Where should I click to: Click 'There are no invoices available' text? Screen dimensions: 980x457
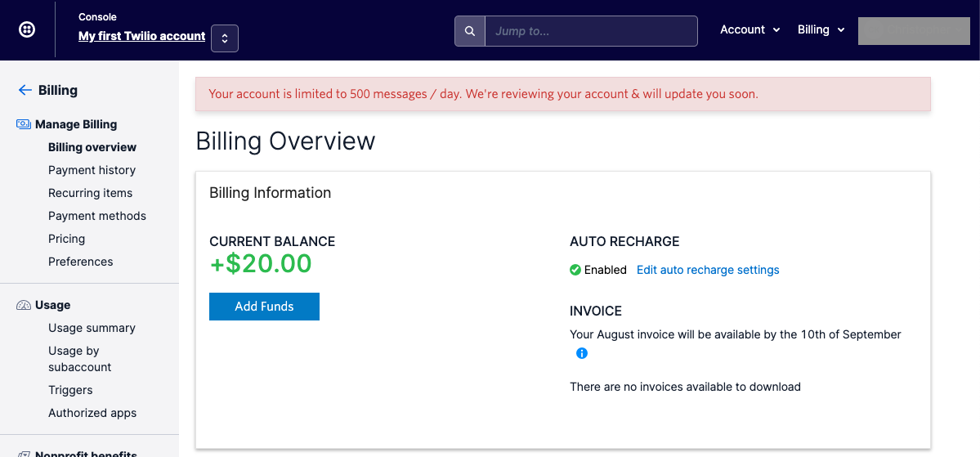pos(685,387)
